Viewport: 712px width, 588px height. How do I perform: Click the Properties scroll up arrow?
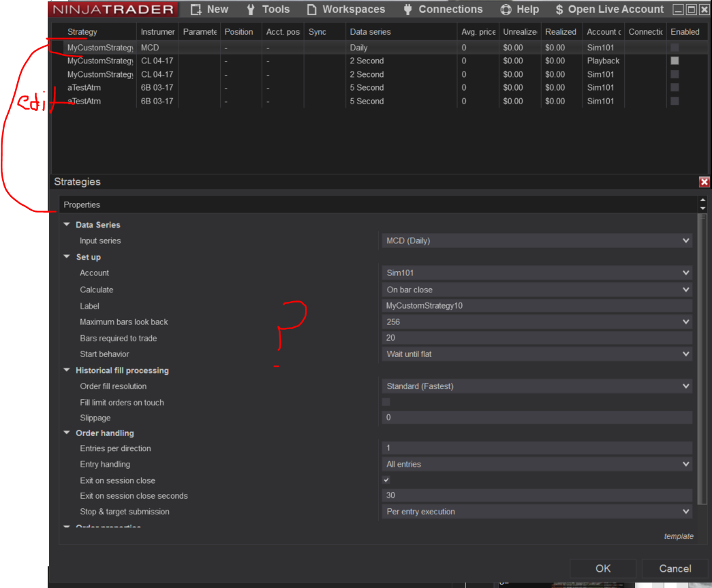(x=703, y=200)
